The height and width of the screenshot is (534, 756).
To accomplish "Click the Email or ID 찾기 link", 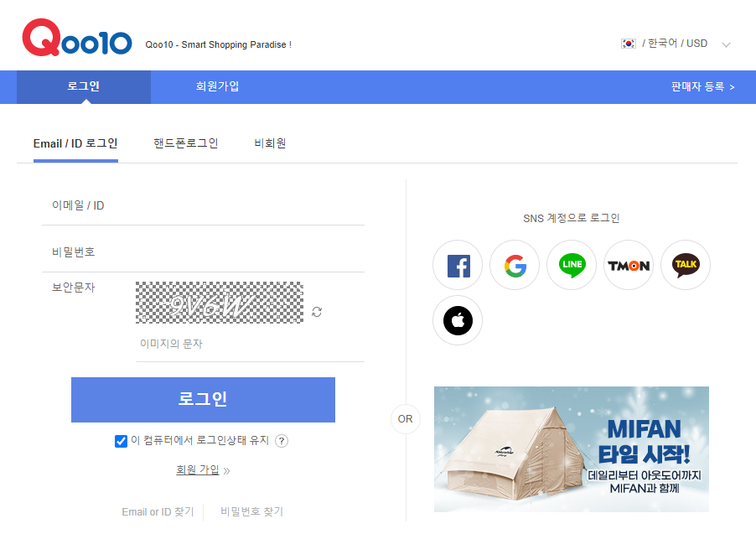I will pos(156,511).
